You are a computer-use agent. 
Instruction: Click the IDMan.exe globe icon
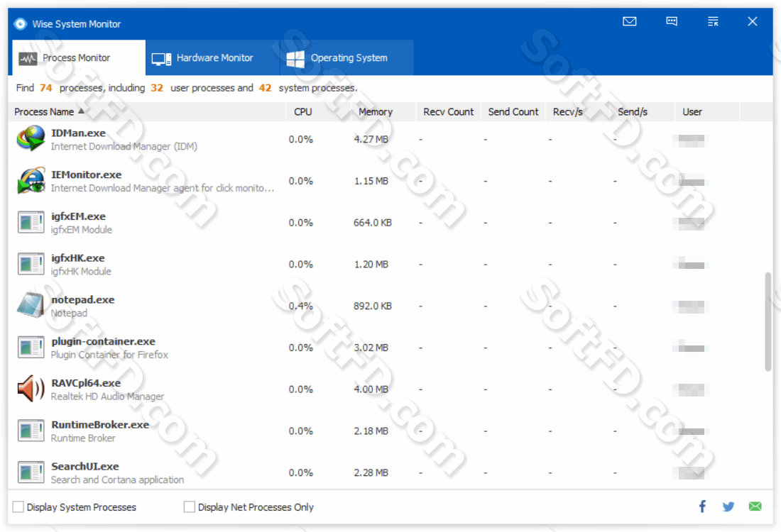tap(31, 139)
